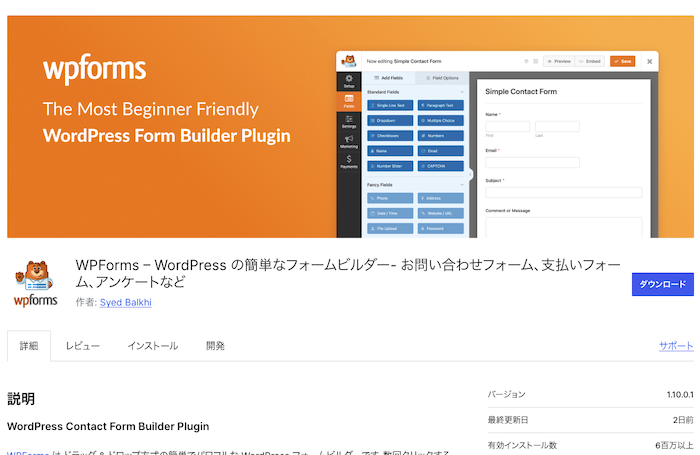This screenshot has height=455, width=700.
Task: Open the Payments dollar icon
Action: (x=348, y=161)
